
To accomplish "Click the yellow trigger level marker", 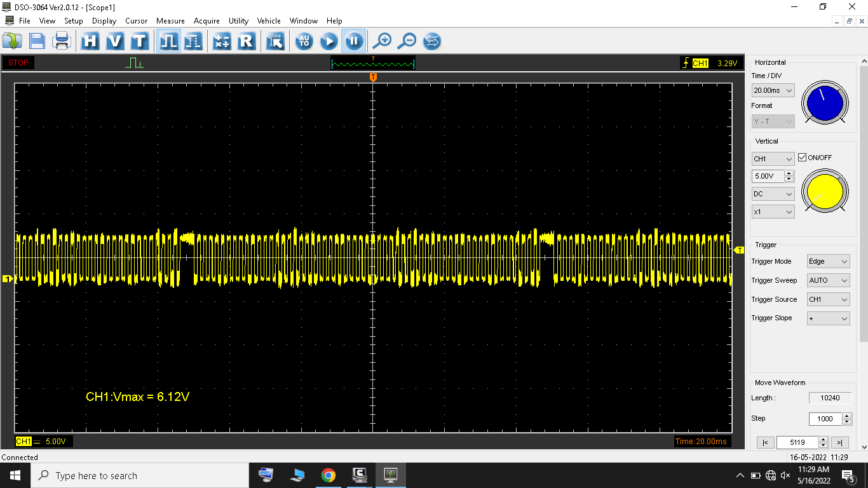I will 739,250.
